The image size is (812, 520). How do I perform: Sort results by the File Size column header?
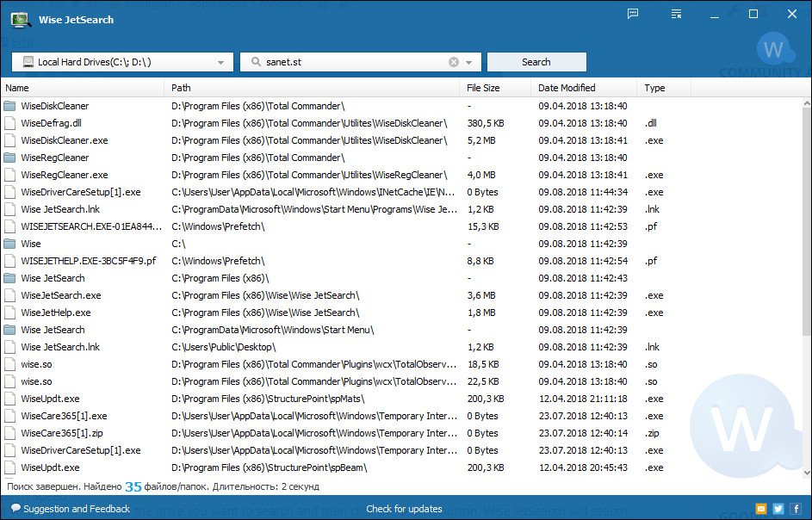click(x=495, y=88)
